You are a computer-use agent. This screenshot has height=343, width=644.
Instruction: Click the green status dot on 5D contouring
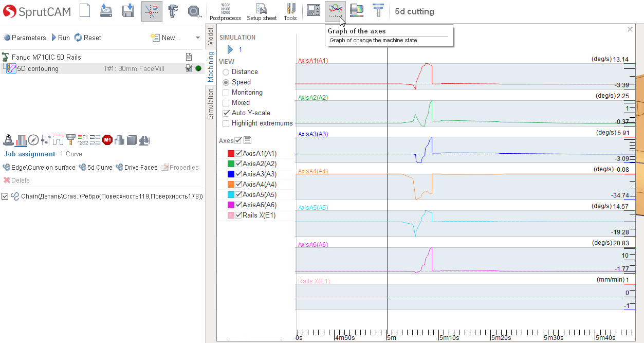[x=198, y=68]
